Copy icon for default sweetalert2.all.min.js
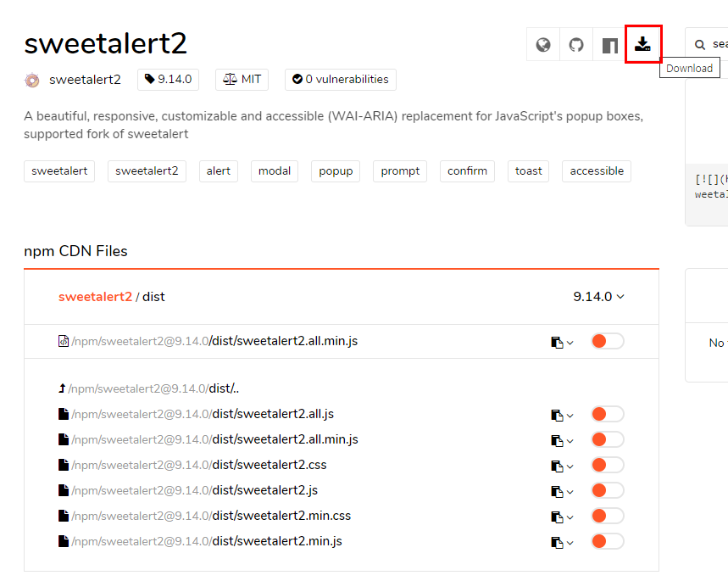The width and height of the screenshot is (728, 581). click(x=557, y=342)
